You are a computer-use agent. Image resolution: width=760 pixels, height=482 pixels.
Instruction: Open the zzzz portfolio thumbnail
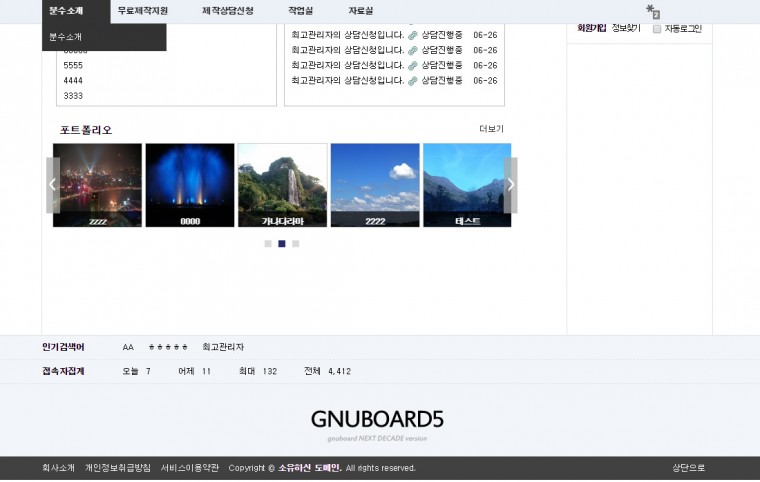97,185
